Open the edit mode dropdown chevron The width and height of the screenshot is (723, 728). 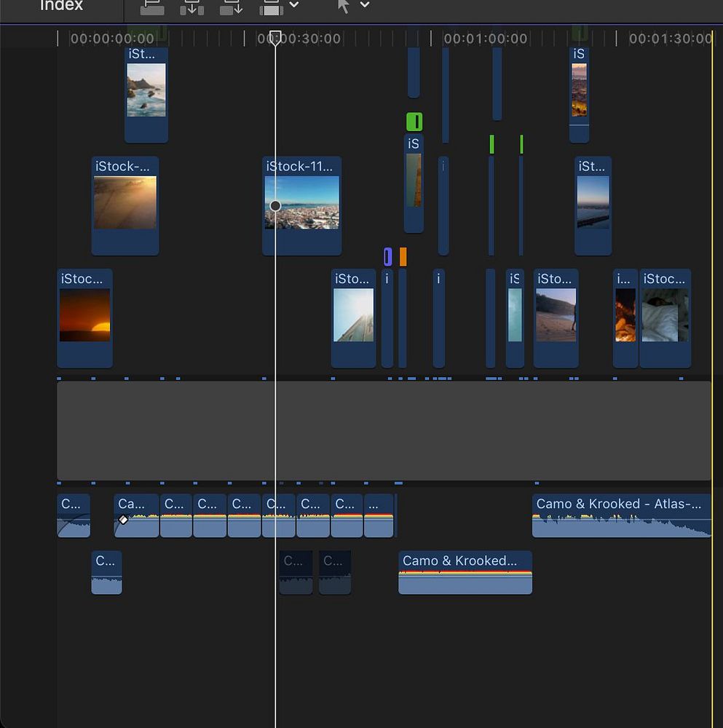coord(294,4)
